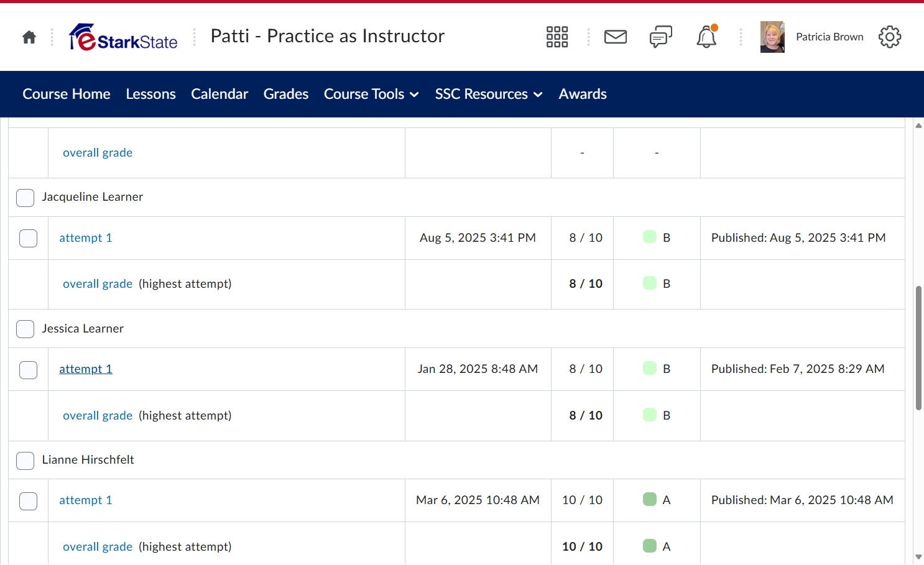Open the Lessons tab
The image size is (924, 565).
(150, 94)
